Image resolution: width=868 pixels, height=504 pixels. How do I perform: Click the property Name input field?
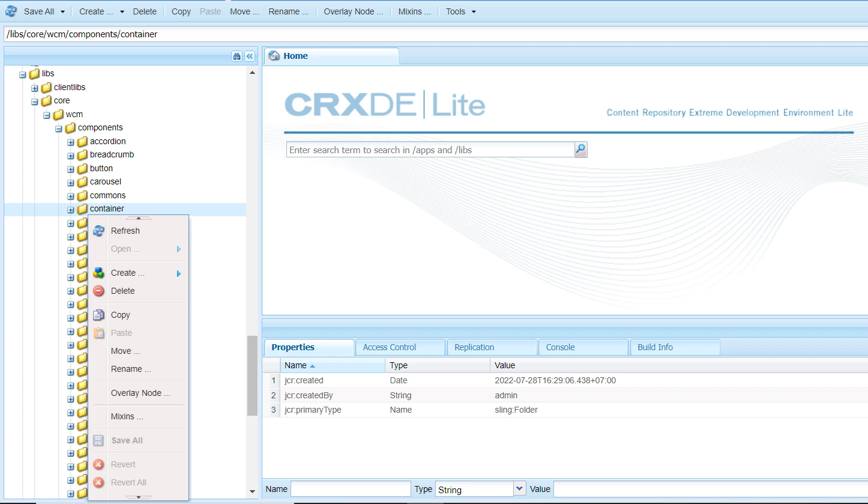(351, 489)
